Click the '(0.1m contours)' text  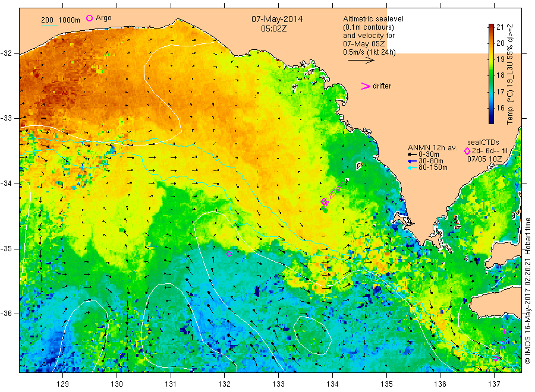pyautogui.click(x=369, y=27)
